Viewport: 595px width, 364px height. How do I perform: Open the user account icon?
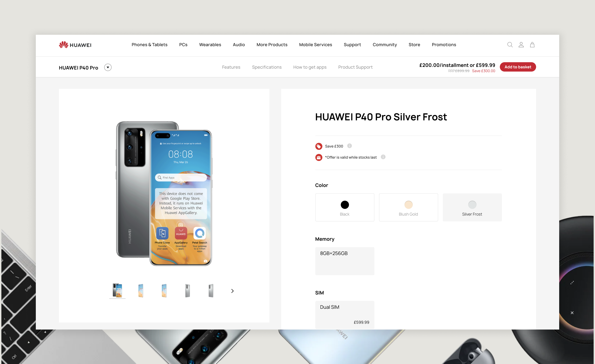[521, 45]
